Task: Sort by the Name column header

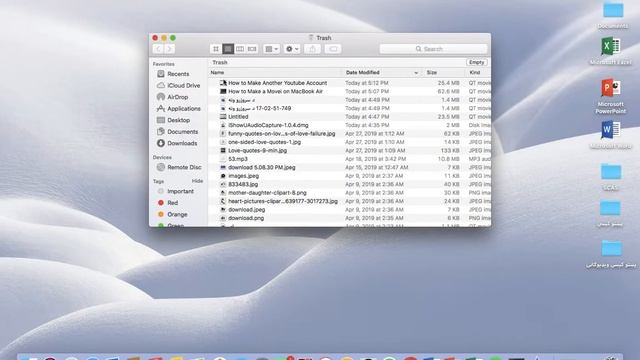Action: (x=218, y=72)
